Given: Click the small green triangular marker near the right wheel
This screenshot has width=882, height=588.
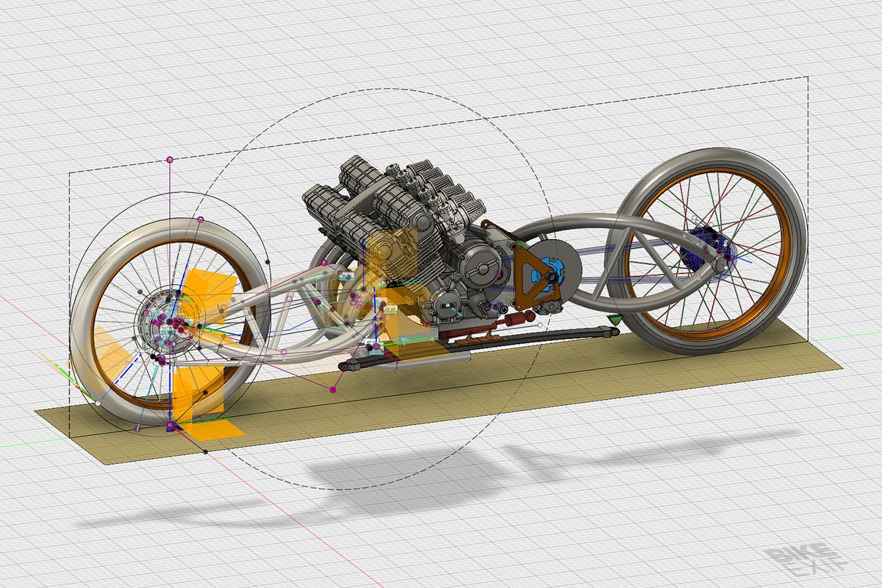Looking at the screenshot, I should pos(615,319).
